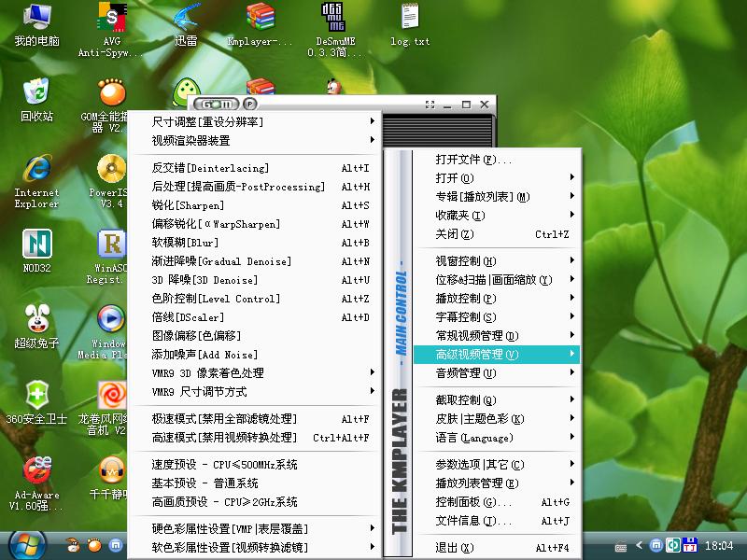Viewport: 747px width, 560px height.
Task: Toggle 倍线[DScaler] filter
Action: [255, 317]
